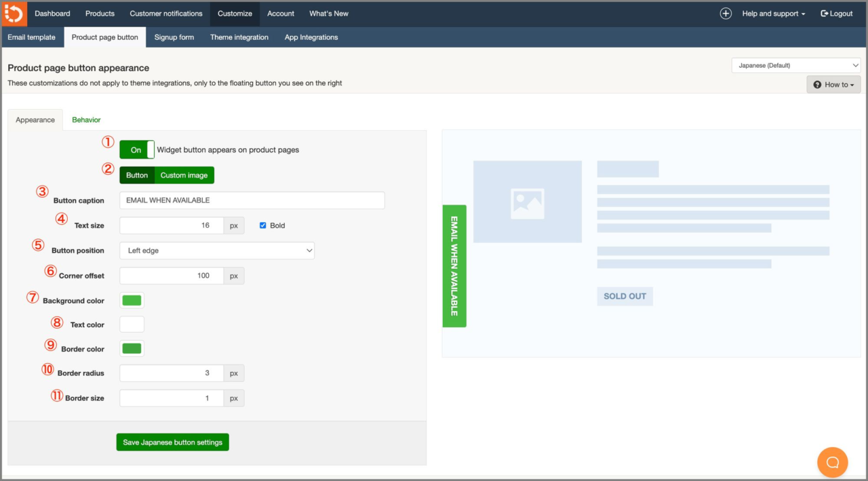Open the Account menu
868x481 pixels.
(x=281, y=14)
